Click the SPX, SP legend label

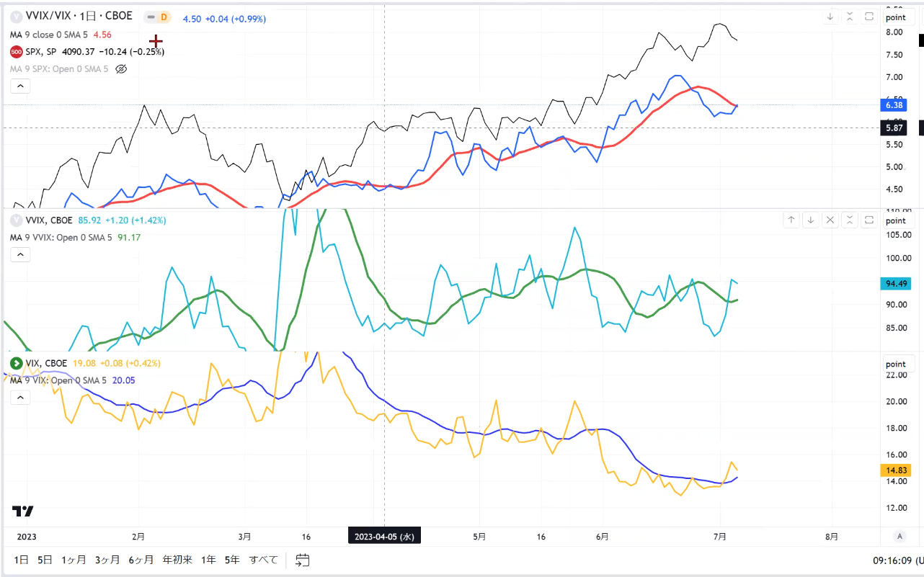tap(41, 52)
